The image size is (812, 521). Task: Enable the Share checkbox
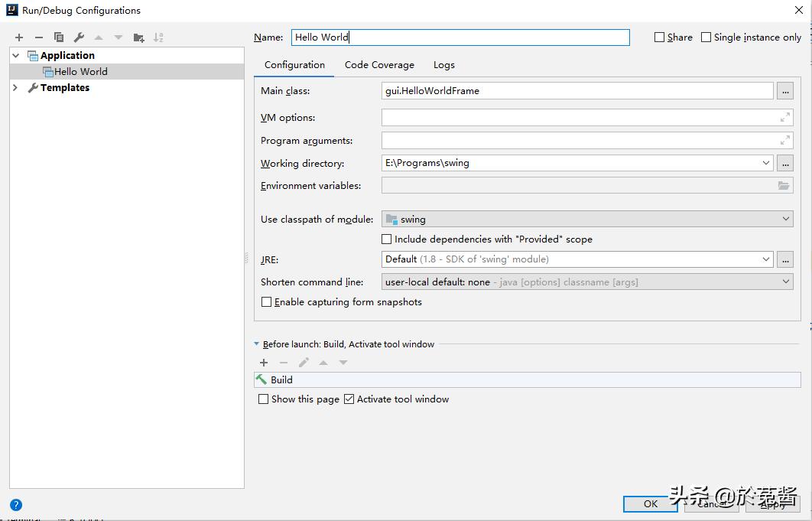[x=659, y=37]
